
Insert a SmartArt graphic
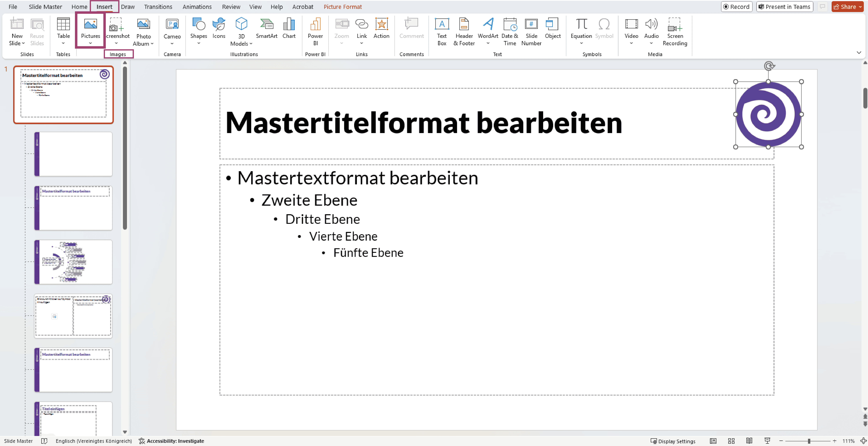267,28
